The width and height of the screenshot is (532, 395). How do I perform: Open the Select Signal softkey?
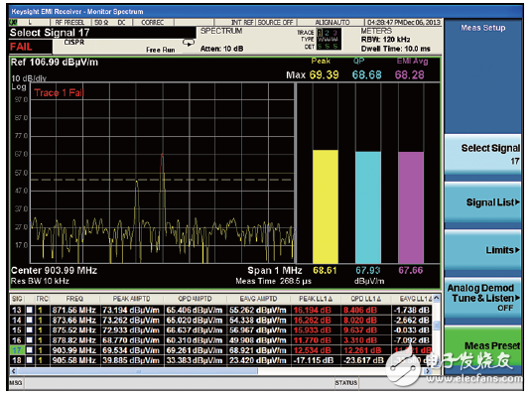[482, 154]
